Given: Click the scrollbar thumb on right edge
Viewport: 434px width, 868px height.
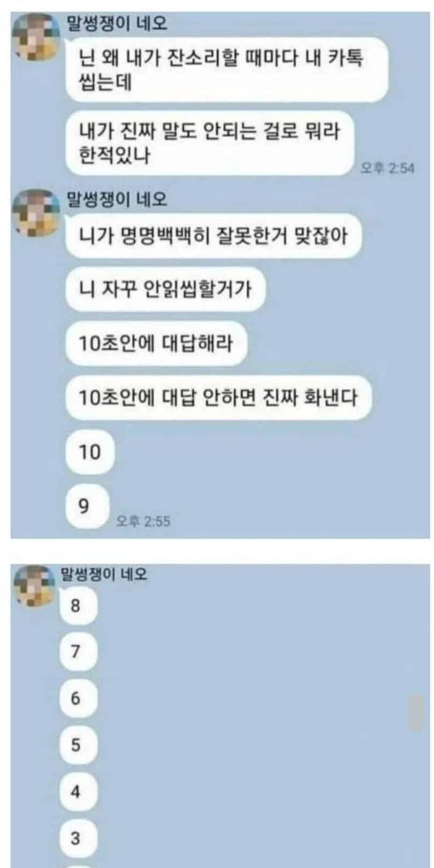Looking at the screenshot, I should pos(416,713).
